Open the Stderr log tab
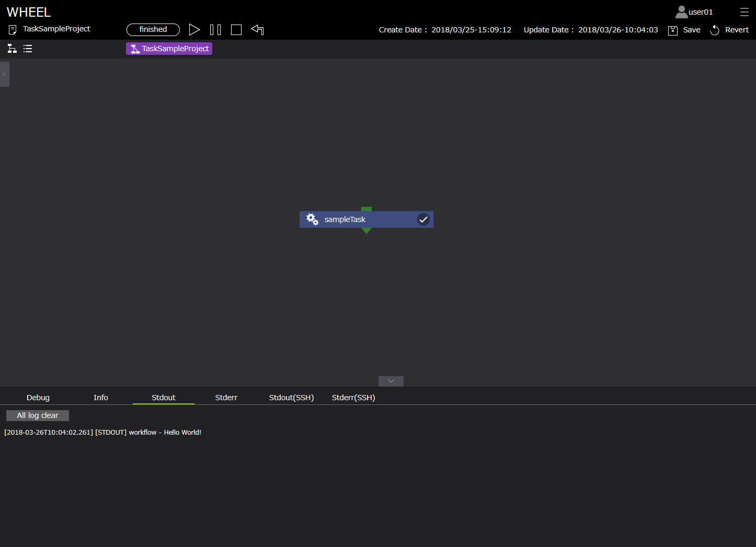756x547 pixels. 226,398
